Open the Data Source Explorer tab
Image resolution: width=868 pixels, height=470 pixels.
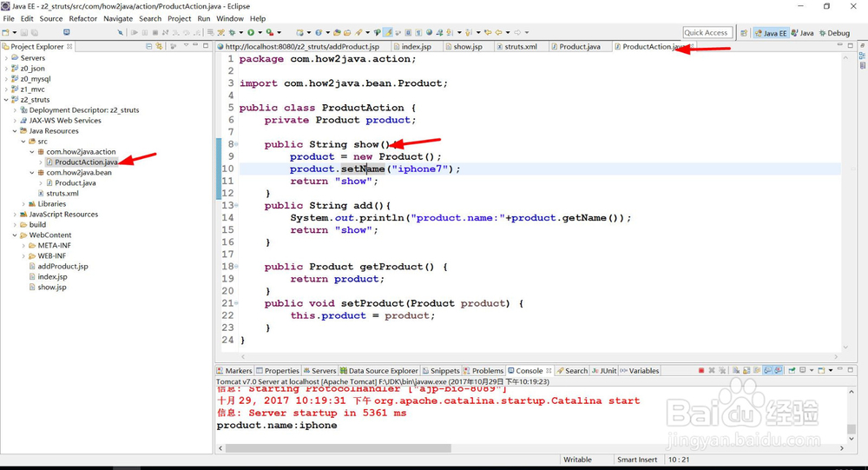[x=379, y=371]
